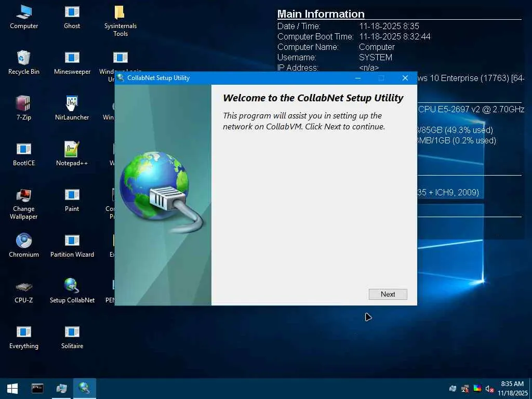This screenshot has height=399, width=532.
Task: Minimize the CollabNet Setup Utility window
Action: pyautogui.click(x=357, y=78)
